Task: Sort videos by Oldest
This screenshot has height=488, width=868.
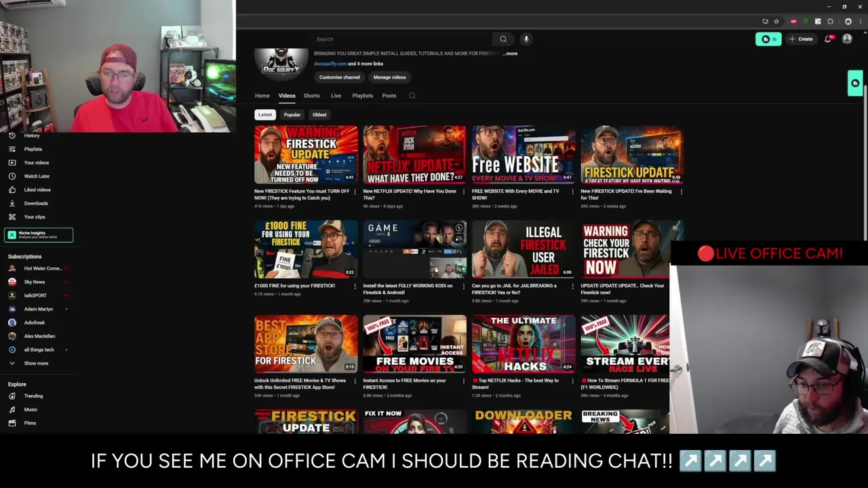Action: tap(319, 115)
